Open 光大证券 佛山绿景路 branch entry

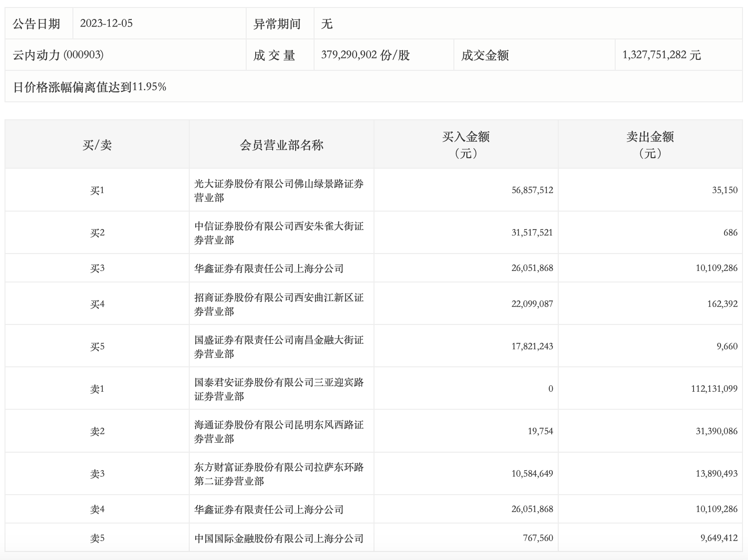tap(279, 190)
